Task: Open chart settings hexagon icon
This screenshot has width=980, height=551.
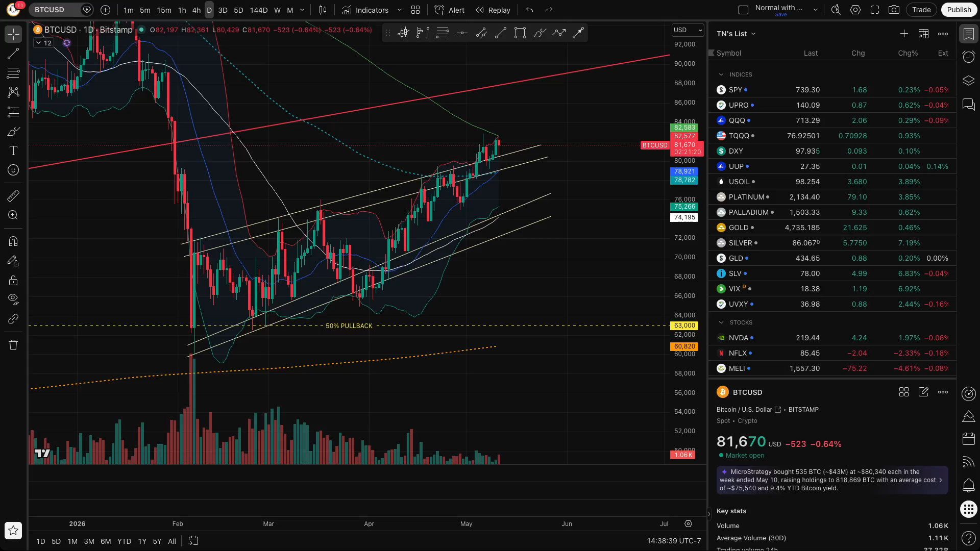Action: click(855, 10)
